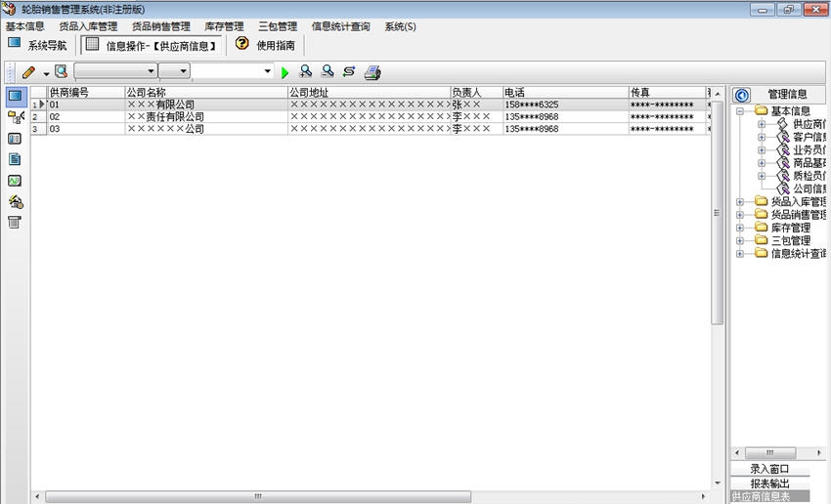Click the refresh swap arrows icon
Viewport: 831px width, 504px height.
349,71
